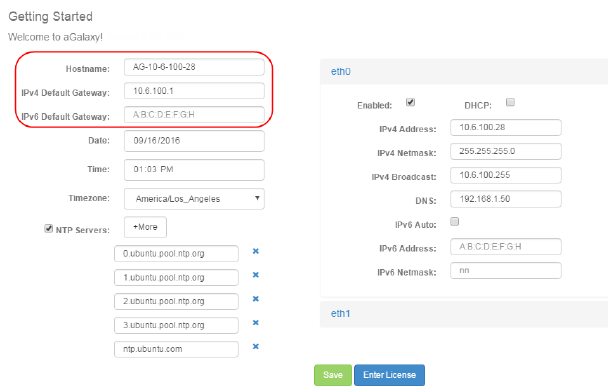Remove the 0.ubuntu.pool.ntp.org server entry
The width and height of the screenshot is (608, 391).
coord(256,251)
